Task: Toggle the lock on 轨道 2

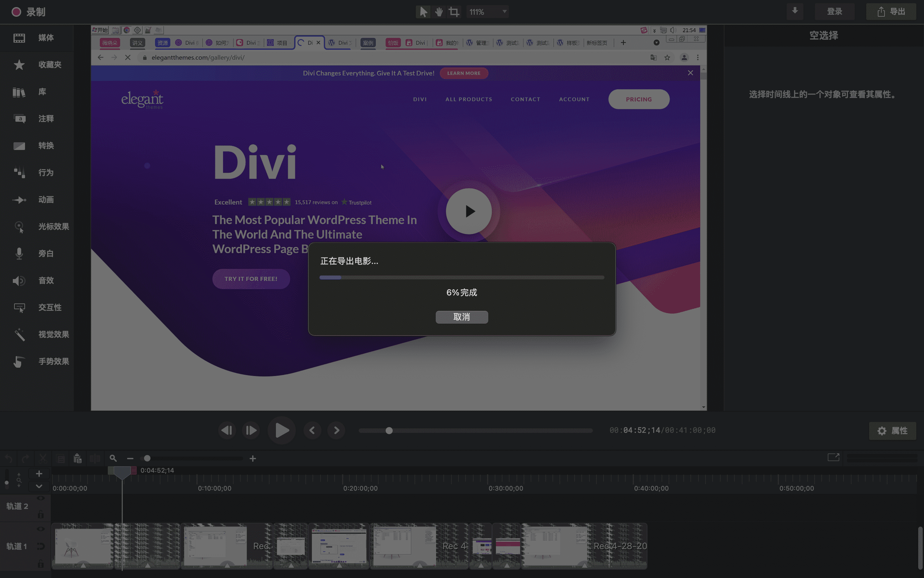Action: coord(41,514)
